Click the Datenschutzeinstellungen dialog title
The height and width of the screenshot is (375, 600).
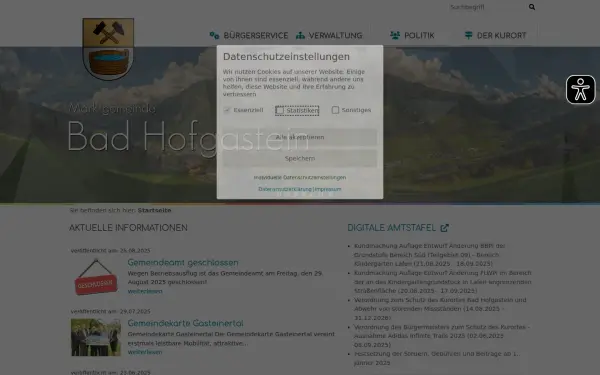pos(286,57)
